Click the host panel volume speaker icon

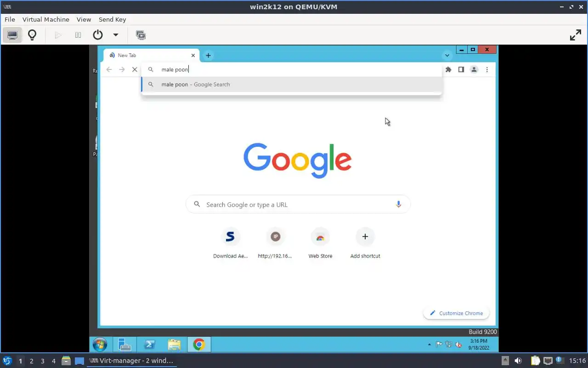pyautogui.click(x=518, y=361)
